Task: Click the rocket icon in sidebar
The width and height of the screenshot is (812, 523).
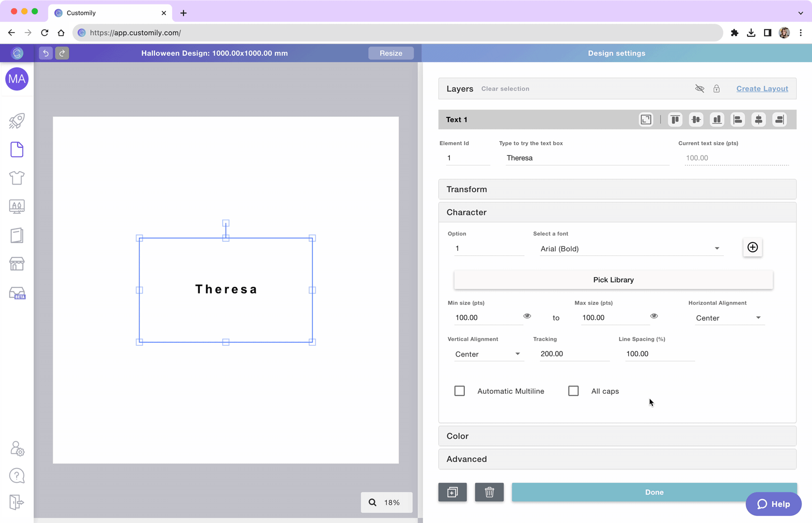Action: point(17,121)
